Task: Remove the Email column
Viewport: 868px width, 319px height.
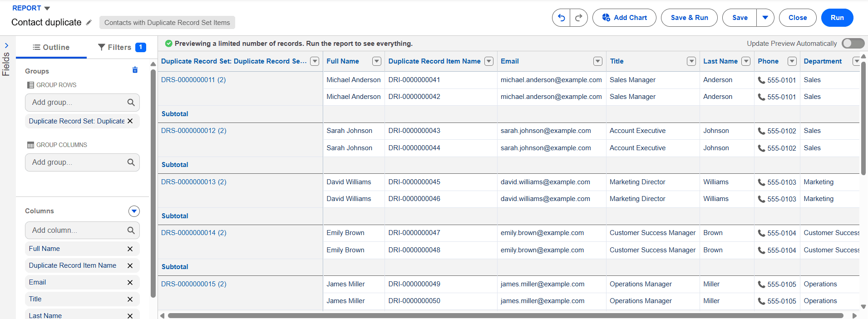Action: [130, 282]
